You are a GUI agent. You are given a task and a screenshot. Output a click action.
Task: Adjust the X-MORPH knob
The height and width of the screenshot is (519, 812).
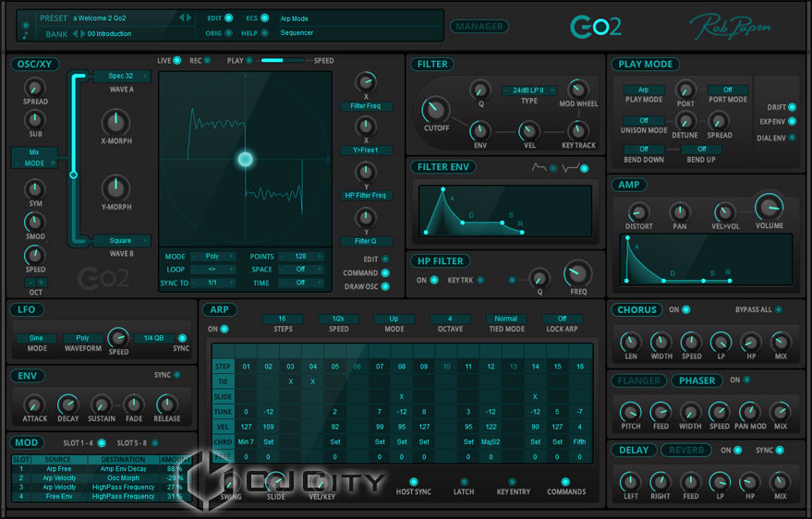[x=115, y=122]
